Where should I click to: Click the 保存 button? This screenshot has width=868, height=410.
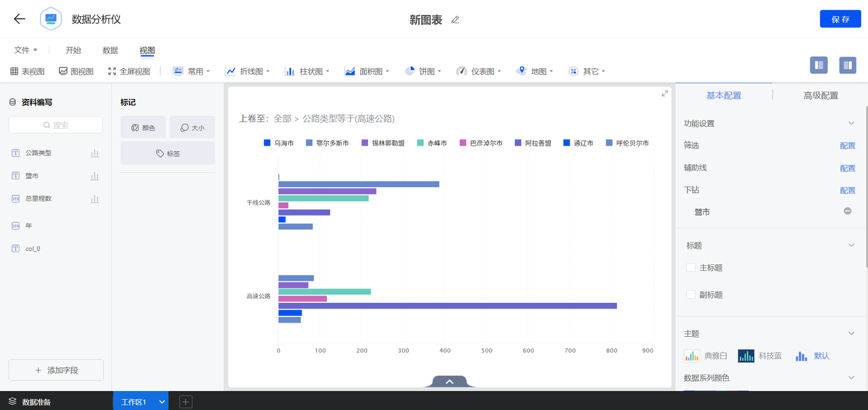[x=840, y=19]
